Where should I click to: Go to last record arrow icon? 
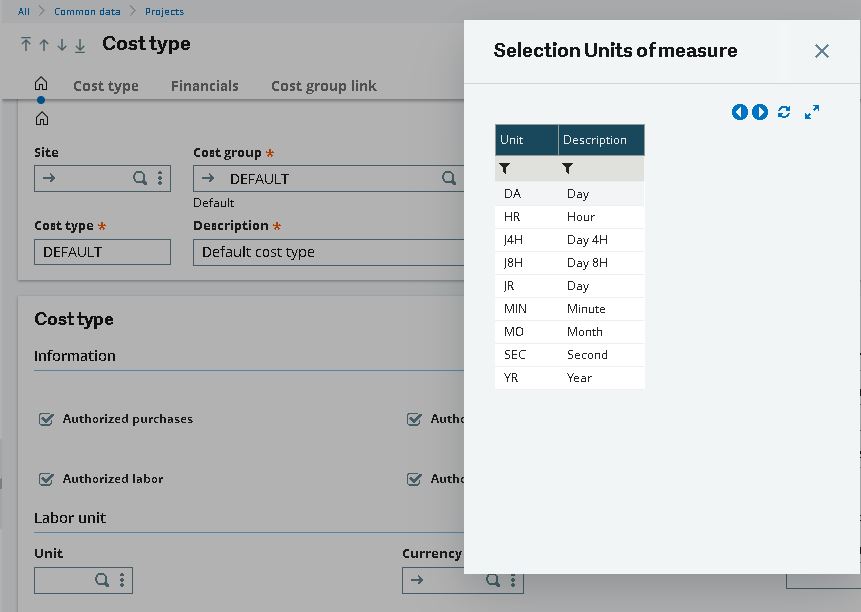click(80, 45)
